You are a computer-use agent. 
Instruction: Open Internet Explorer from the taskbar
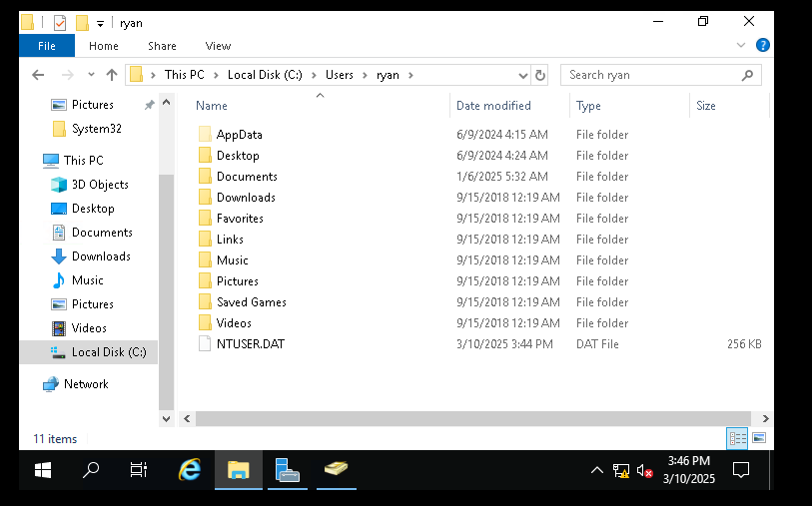[x=189, y=469]
